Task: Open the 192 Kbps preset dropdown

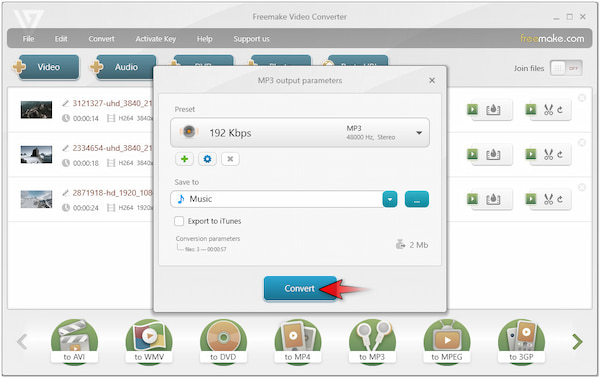Action: (x=300, y=132)
